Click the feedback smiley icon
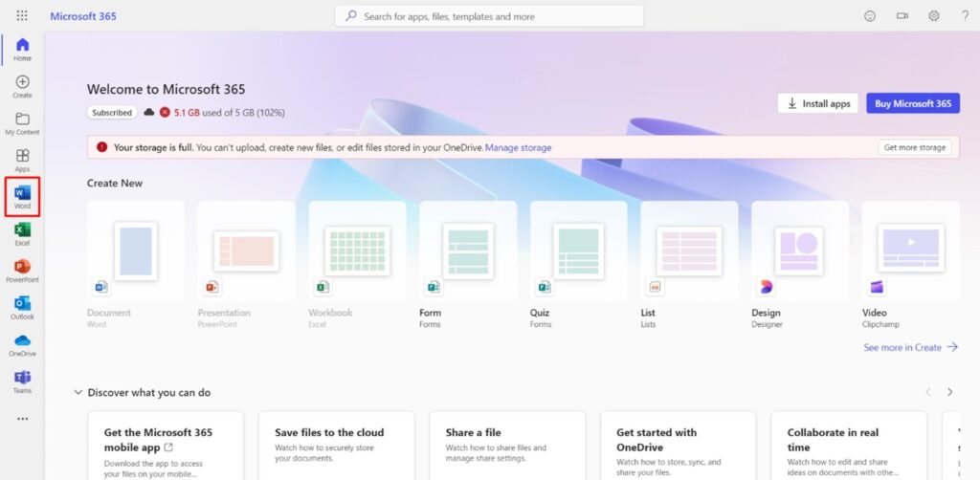 click(870, 16)
